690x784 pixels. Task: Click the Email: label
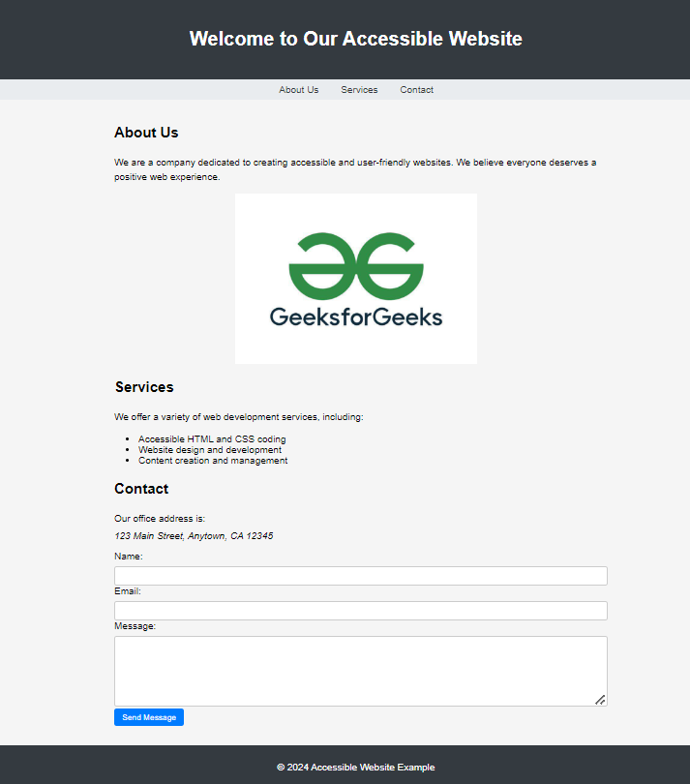coord(128,591)
